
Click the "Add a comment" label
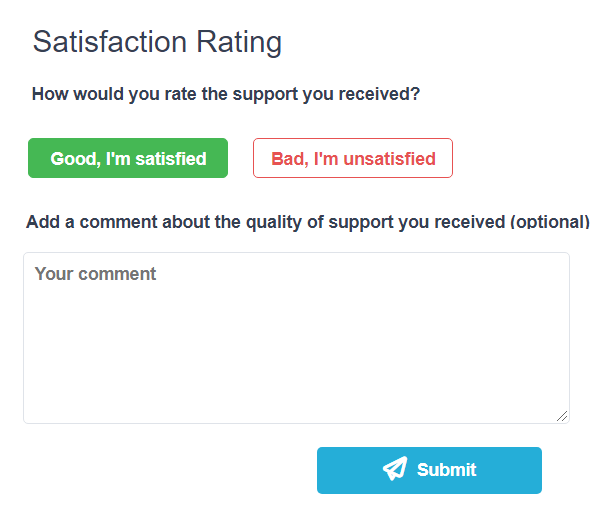click(x=308, y=222)
